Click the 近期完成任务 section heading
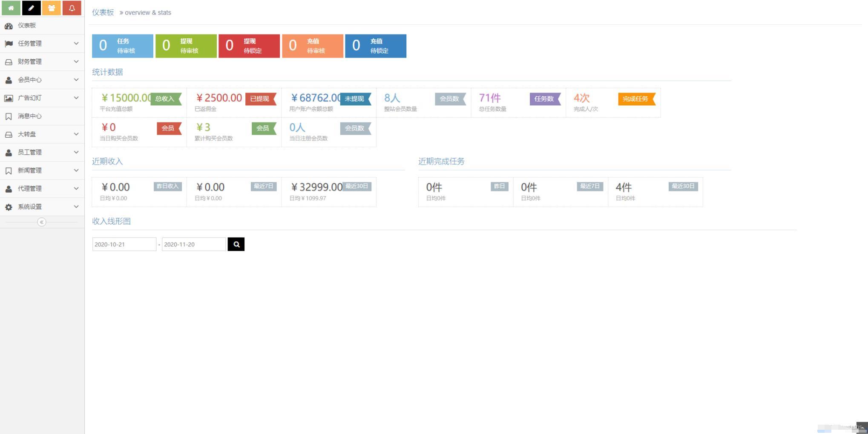This screenshot has height=434, width=868. tap(441, 162)
